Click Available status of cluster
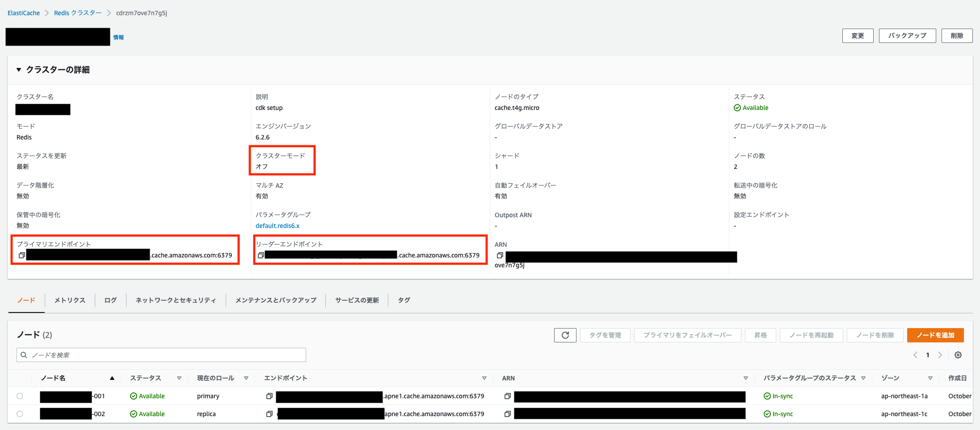 point(751,108)
